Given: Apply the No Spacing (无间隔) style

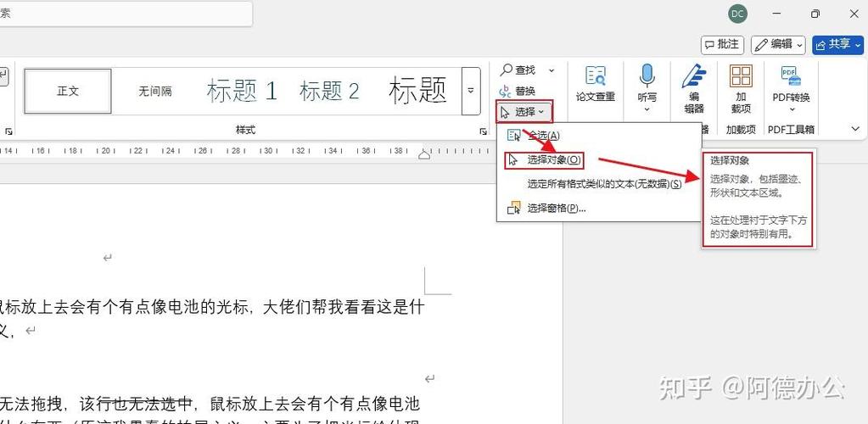Looking at the screenshot, I should pyautogui.click(x=155, y=91).
